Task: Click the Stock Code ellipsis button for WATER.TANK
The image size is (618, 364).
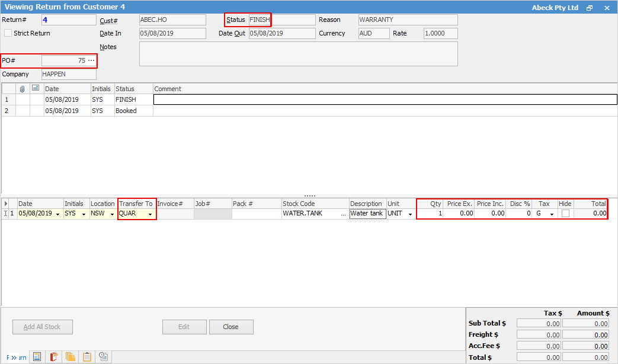Action: 344,214
